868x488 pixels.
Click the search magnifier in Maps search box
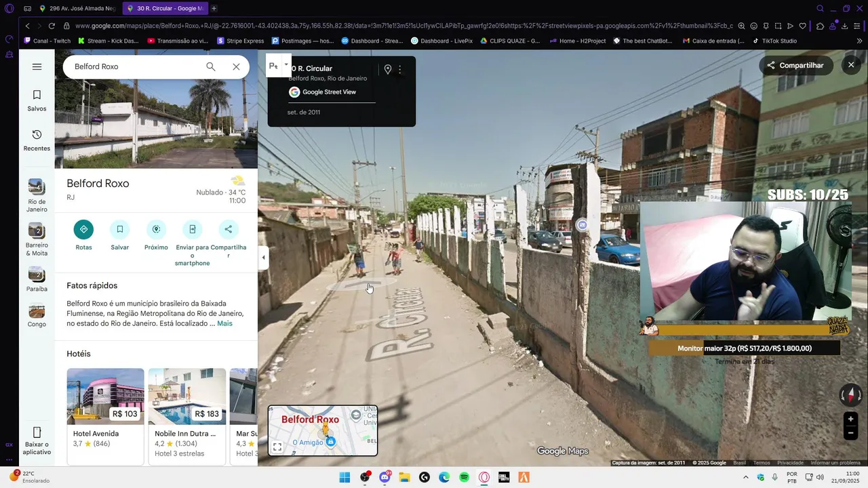click(211, 66)
